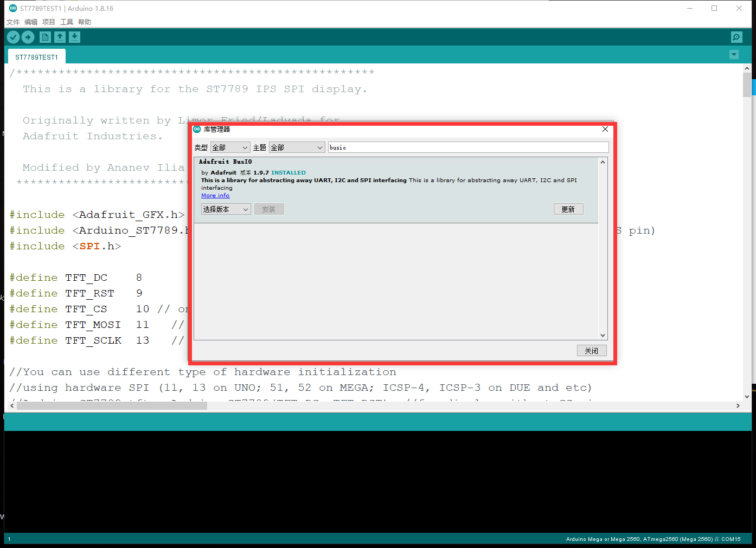The height and width of the screenshot is (548, 756).
Task: Click the Upload arrow icon
Action: pos(28,37)
